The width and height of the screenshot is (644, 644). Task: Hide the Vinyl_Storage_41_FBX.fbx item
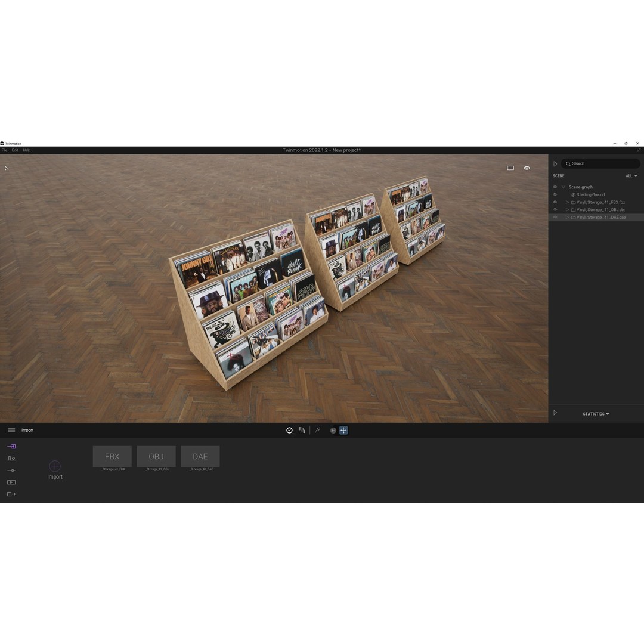click(x=555, y=202)
